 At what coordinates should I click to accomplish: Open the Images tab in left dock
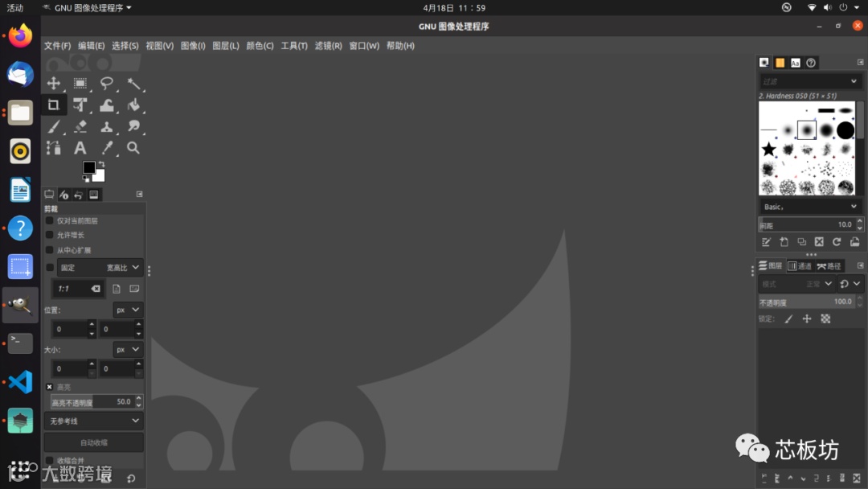[93, 195]
